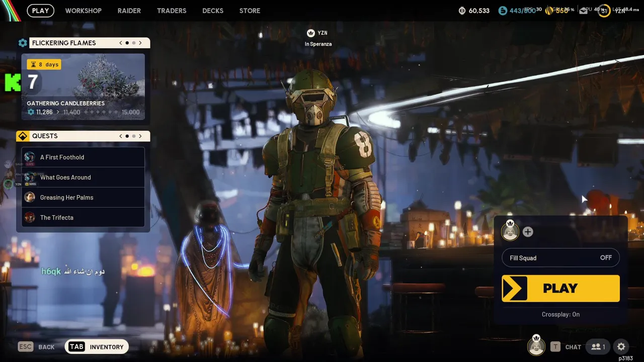Open quest A First Foothold
Image resolution: width=644 pixels, height=362 pixels.
(83, 157)
